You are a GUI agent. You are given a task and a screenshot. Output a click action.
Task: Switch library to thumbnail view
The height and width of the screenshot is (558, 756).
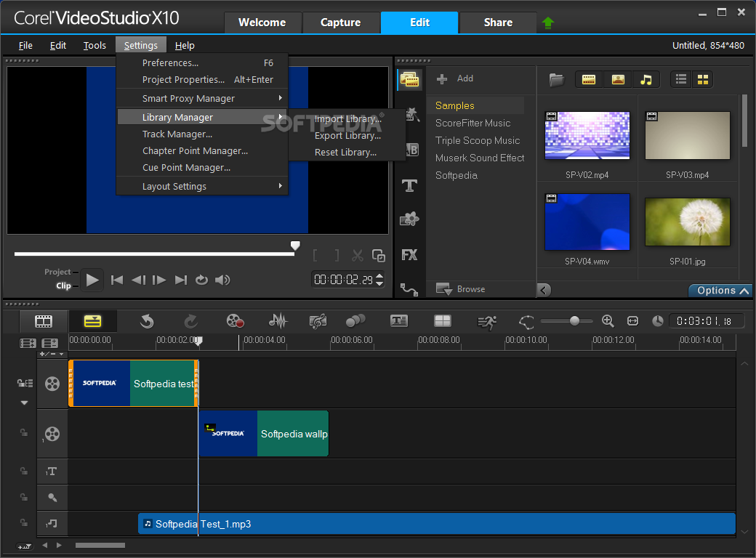pos(703,79)
